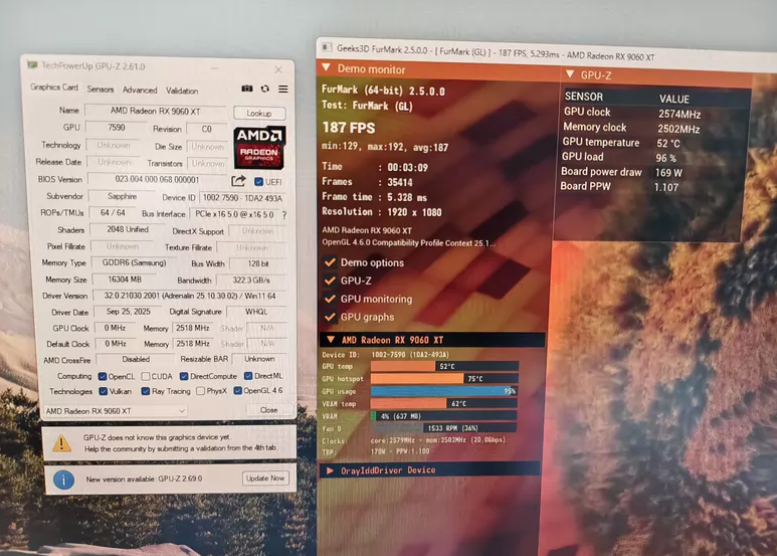Click the bus interface question mark

point(284,215)
